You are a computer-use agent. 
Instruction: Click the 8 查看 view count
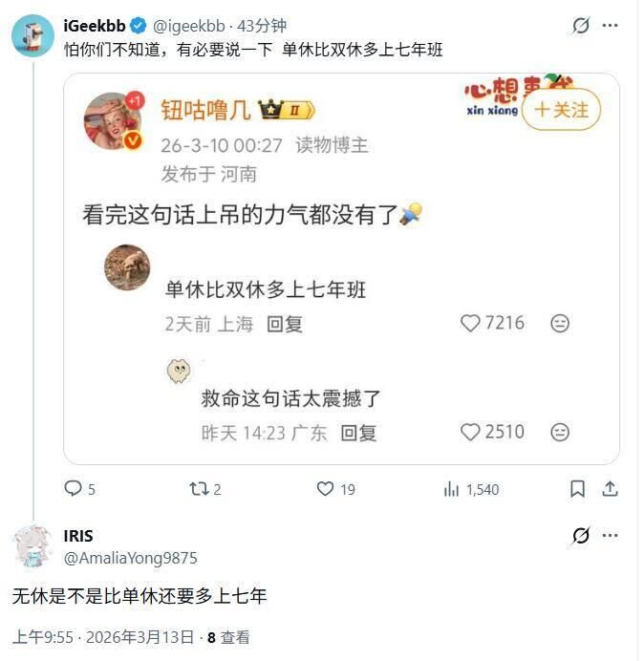[x=228, y=637]
